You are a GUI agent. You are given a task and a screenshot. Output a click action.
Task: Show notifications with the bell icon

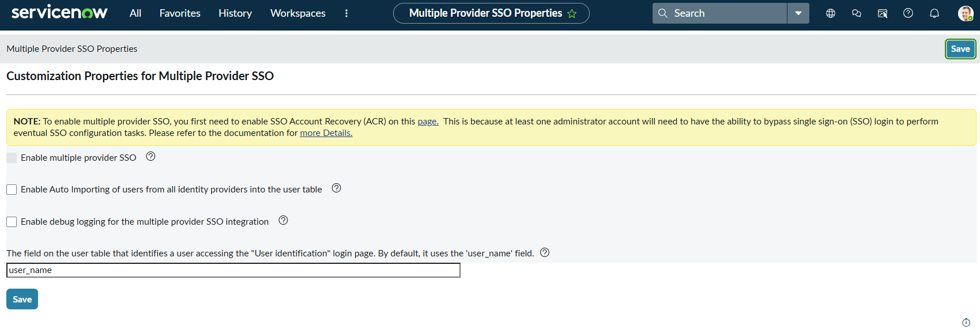pyautogui.click(x=934, y=13)
